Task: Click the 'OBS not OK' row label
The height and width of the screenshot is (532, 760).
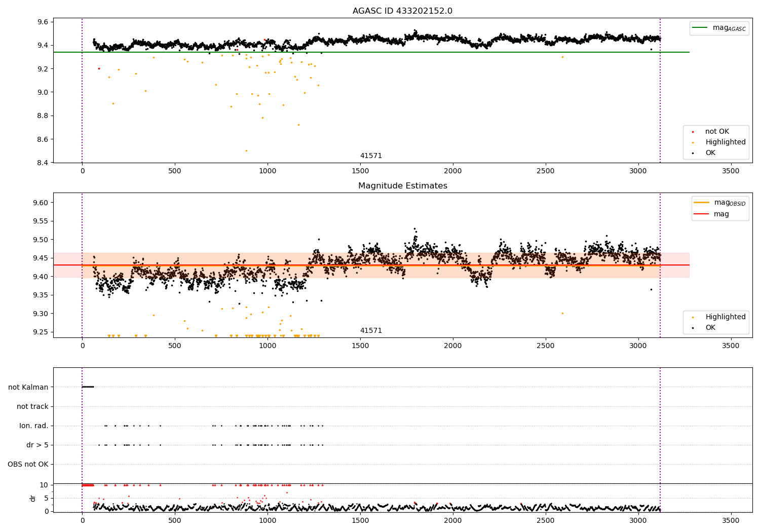Action: point(28,464)
